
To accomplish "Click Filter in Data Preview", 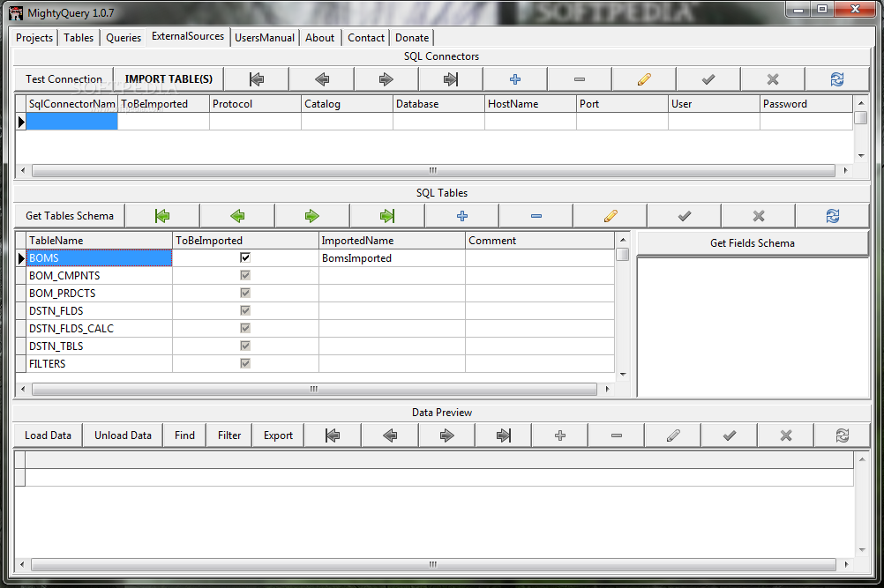I will pyautogui.click(x=228, y=435).
